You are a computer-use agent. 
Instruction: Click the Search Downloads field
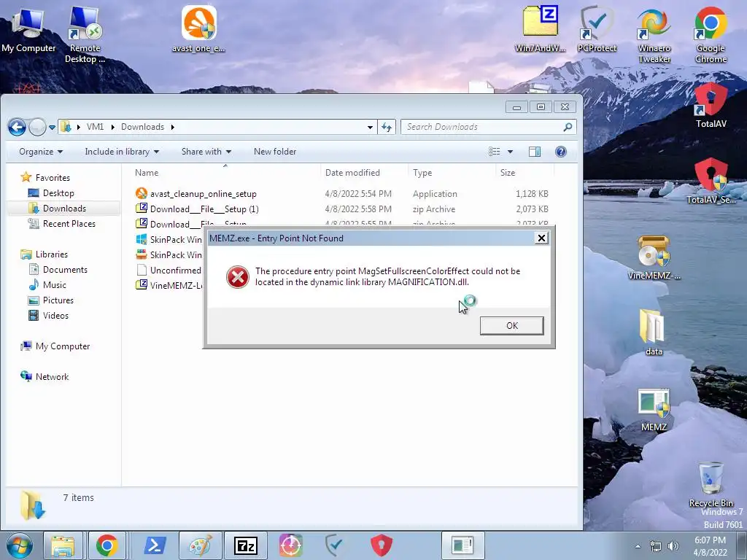(488, 127)
